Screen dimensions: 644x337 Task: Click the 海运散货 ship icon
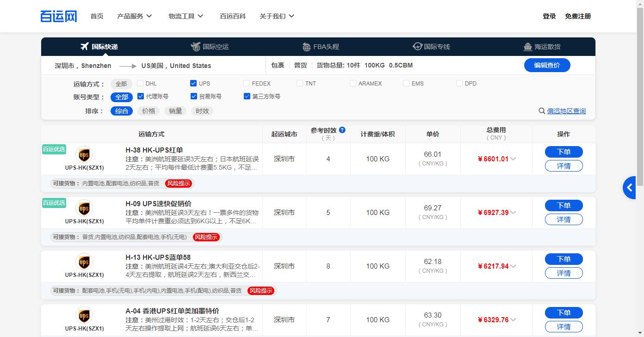[x=528, y=47]
